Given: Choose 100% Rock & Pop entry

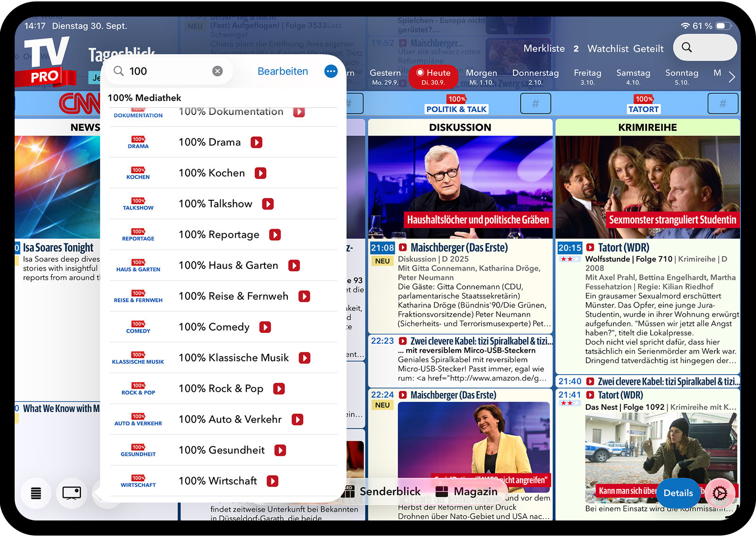Looking at the screenshot, I should click(221, 389).
